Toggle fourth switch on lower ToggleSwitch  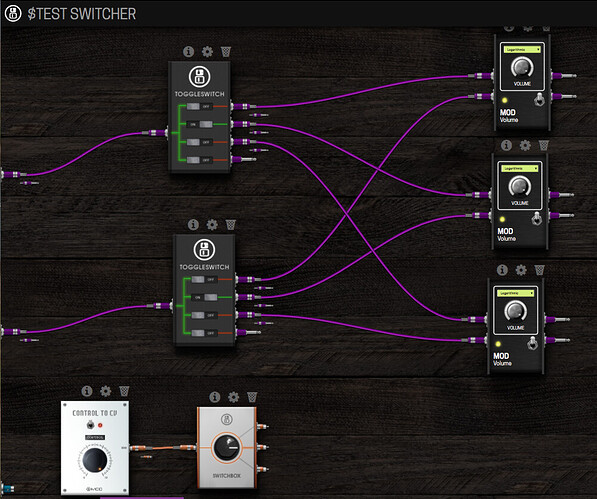click(x=204, y=333)
